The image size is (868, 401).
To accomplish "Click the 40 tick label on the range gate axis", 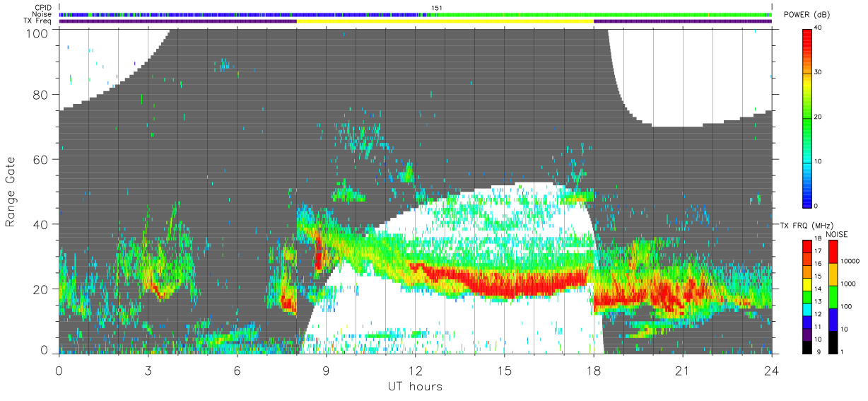I will 40,224.
